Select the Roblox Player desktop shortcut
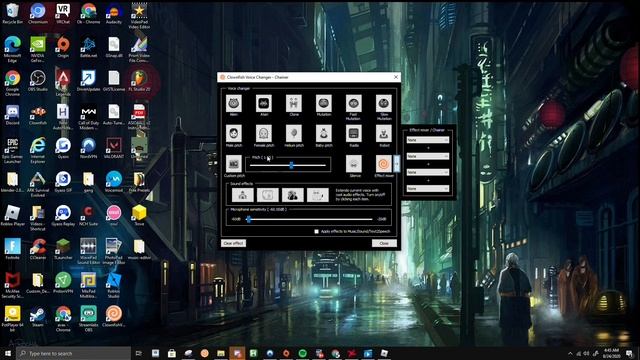Screen dimensions: 640x360 pyautogui.click(x=12, y=215)
